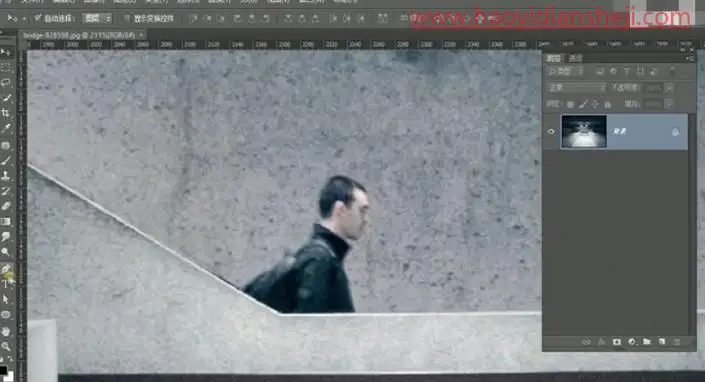
Task: Open the layer filter type dropdown
Action: [x=566, y=71]
